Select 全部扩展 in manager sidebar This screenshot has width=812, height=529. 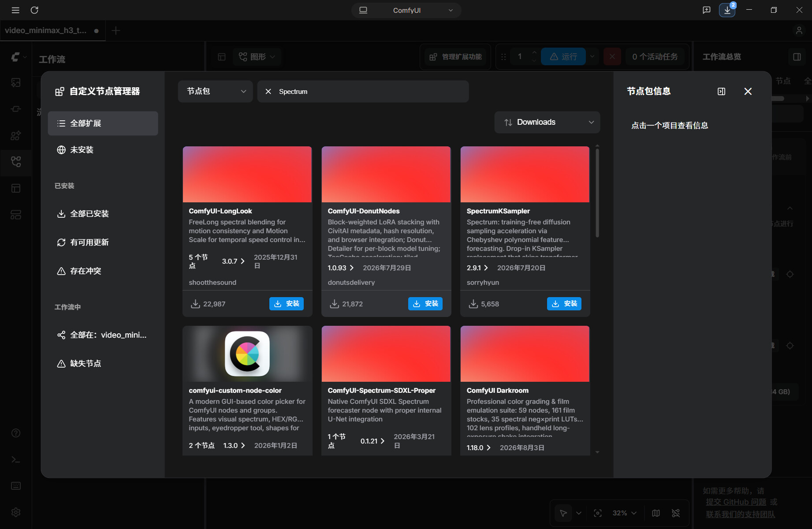pos(103,123)
